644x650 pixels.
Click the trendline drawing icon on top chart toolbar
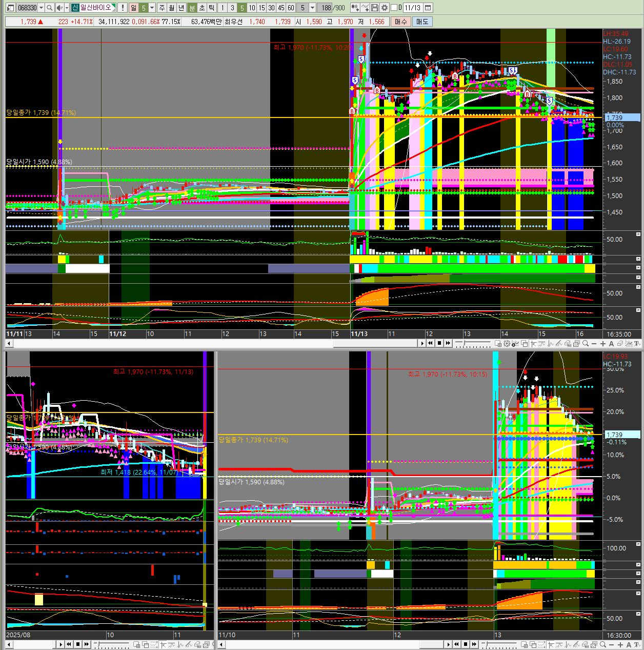tap(559, 343)
